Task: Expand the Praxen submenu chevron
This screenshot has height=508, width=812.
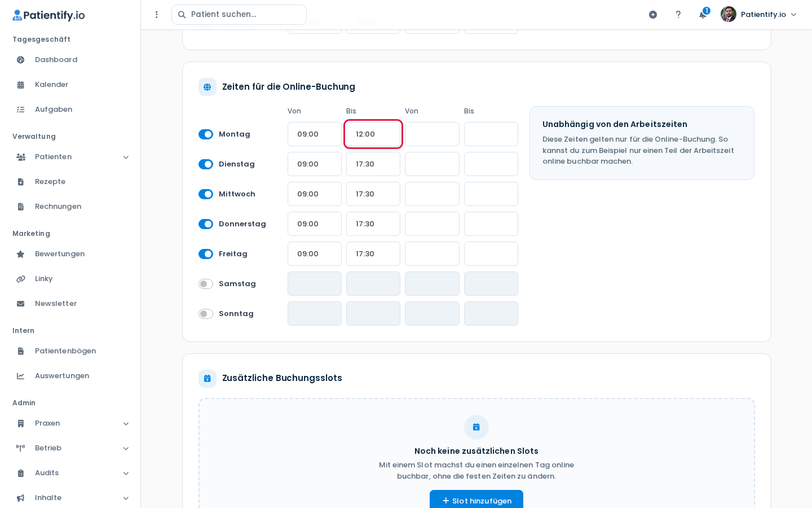Action: click(126, 424)
